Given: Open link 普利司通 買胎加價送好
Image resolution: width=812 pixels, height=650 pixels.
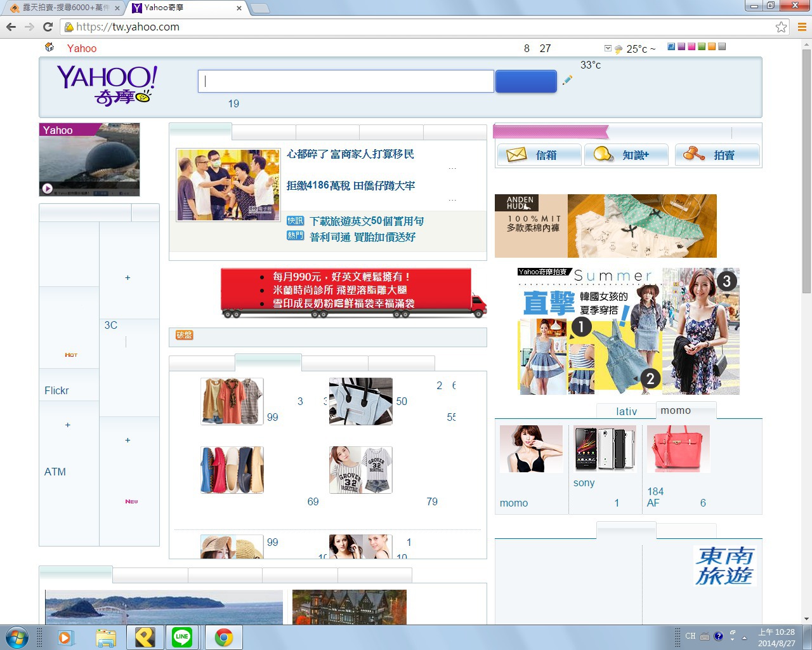Looking at the screenshot, I should (x=363, y=237).
